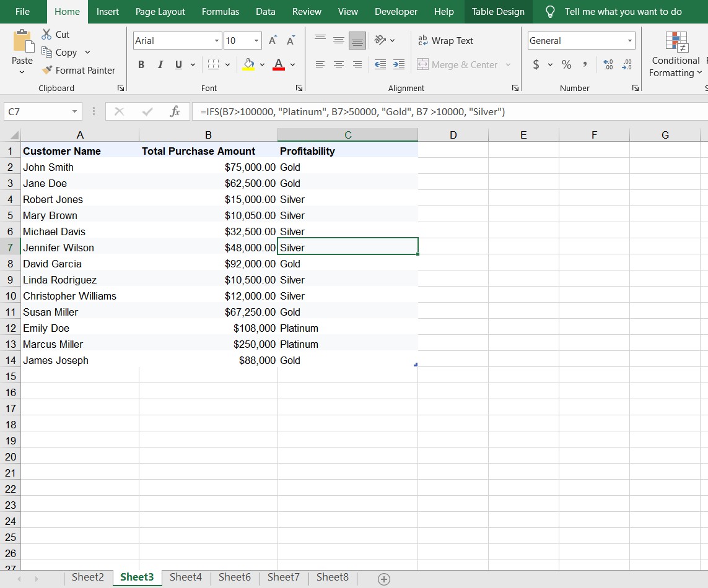Click the Copy icon
Screen dimensions: 708x588
46,53
